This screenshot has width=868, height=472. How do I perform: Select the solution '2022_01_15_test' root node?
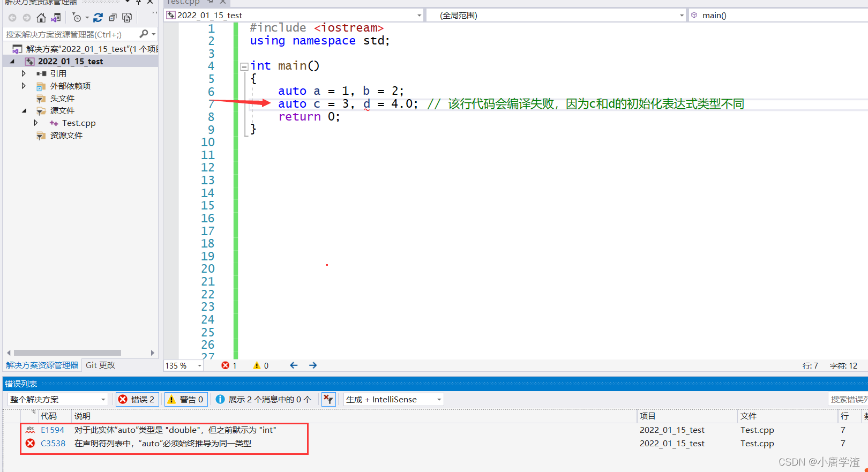pos(86,49)
